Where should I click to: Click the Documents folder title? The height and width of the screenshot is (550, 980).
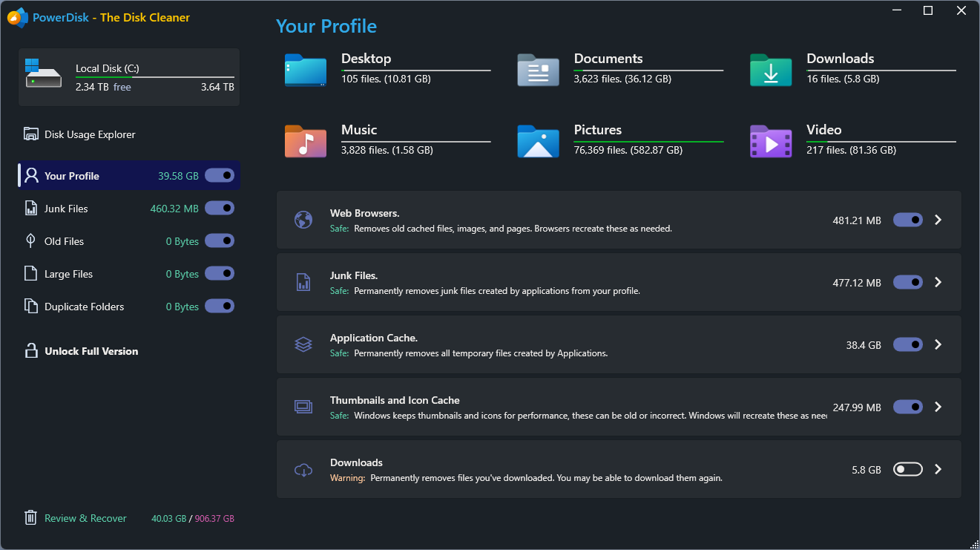pos(608,59)
